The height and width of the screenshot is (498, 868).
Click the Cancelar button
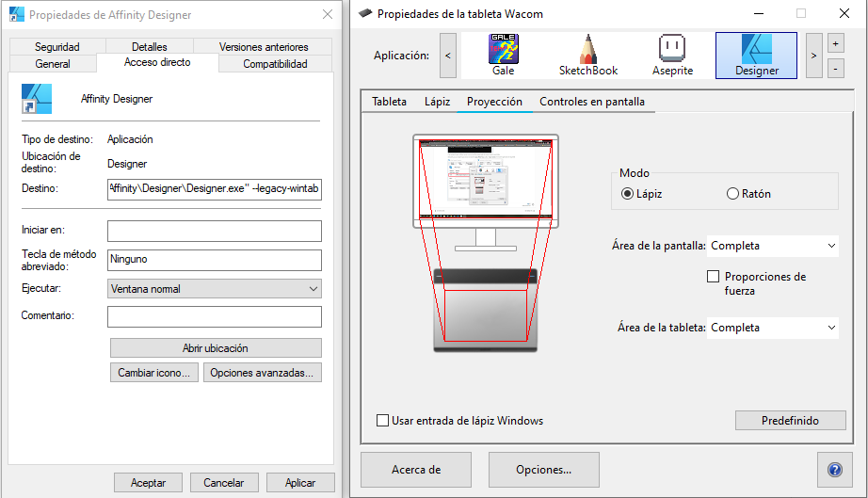tap(224, 483)
